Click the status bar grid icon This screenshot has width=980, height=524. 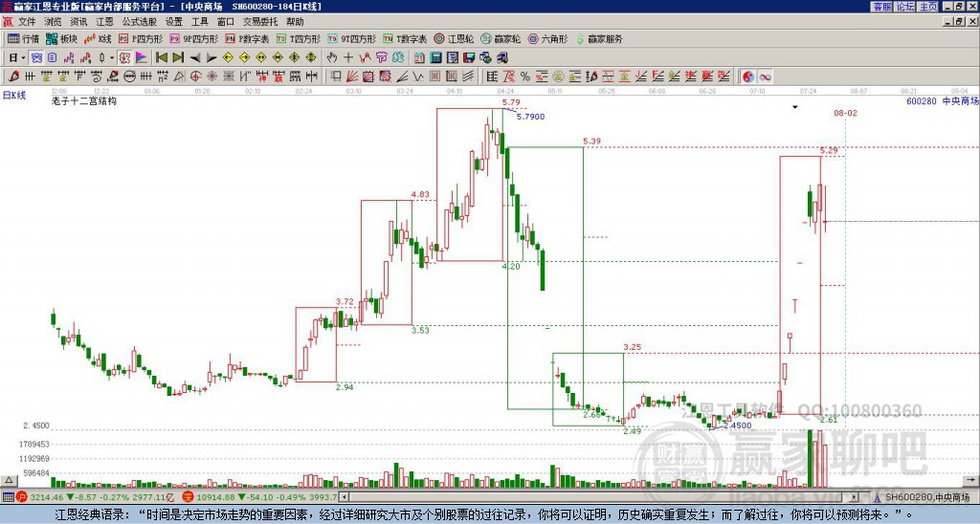coord(8,497)
